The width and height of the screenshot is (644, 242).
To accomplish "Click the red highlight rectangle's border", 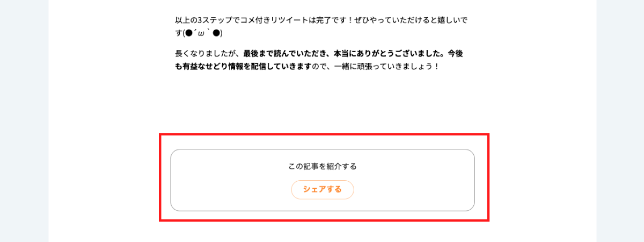I will point(160,177).
